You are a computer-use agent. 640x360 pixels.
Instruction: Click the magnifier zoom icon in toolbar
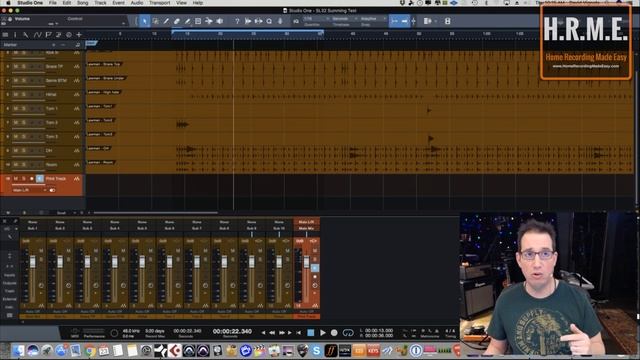(269, 21)
